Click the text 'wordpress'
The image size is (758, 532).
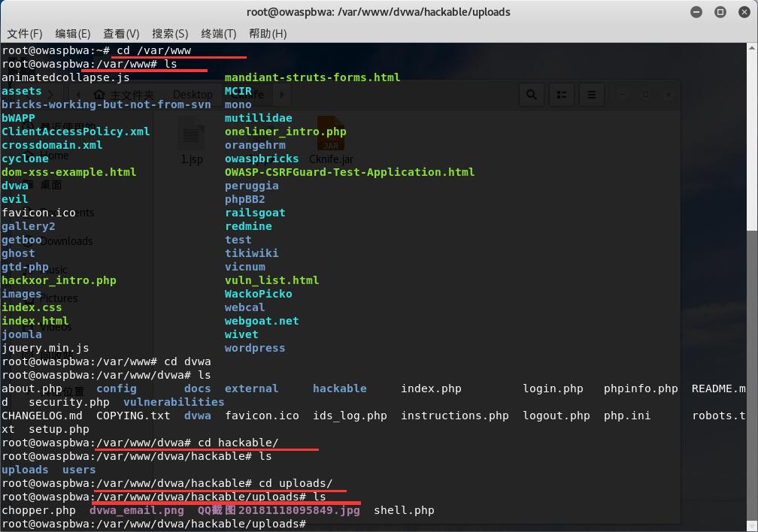tap(255, 348)
